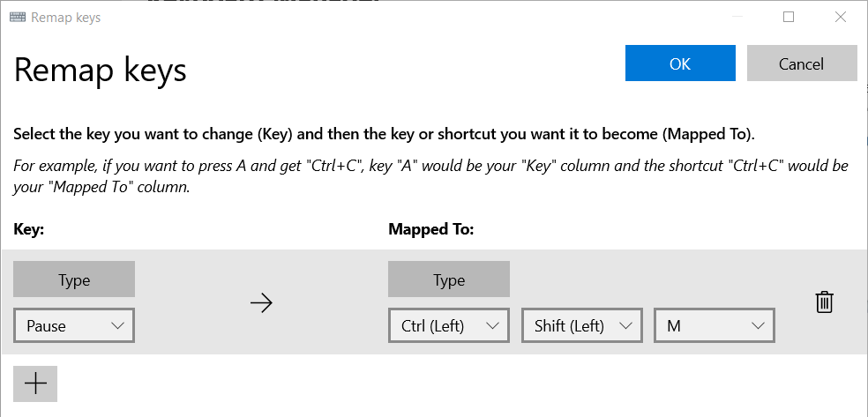Expand the M key dropdown
The image size is (868, 417).
tap(714, 326)
